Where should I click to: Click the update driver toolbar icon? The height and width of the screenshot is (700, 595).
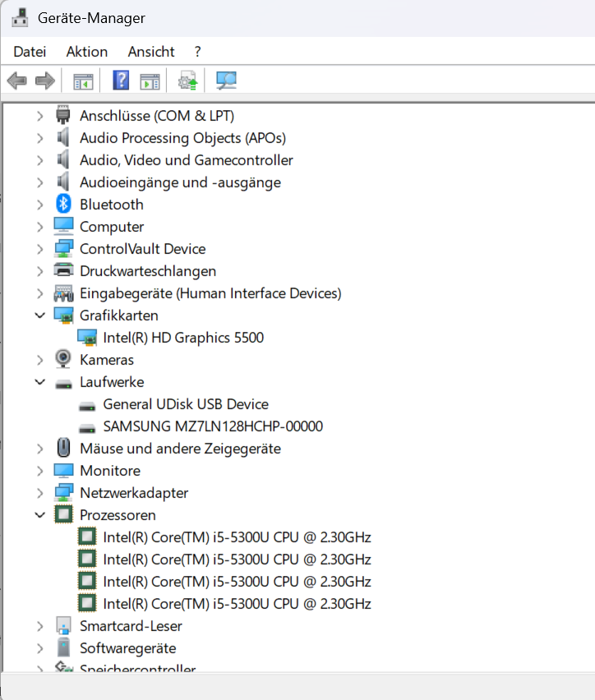(187, 81)
